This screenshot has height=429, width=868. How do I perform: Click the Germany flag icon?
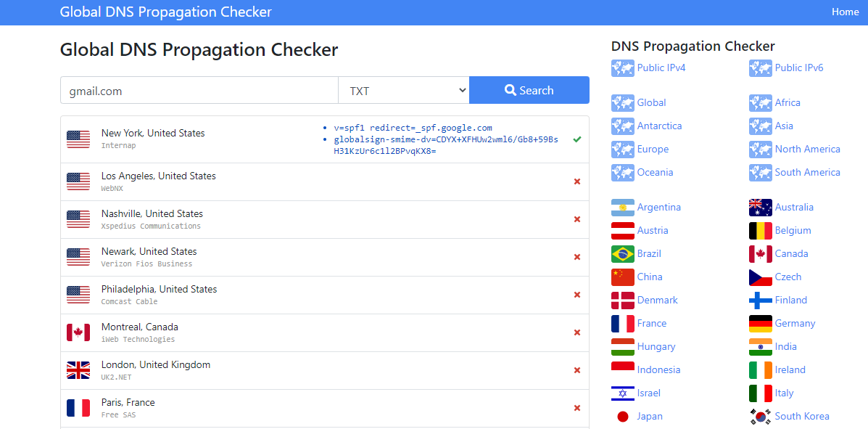760,323
